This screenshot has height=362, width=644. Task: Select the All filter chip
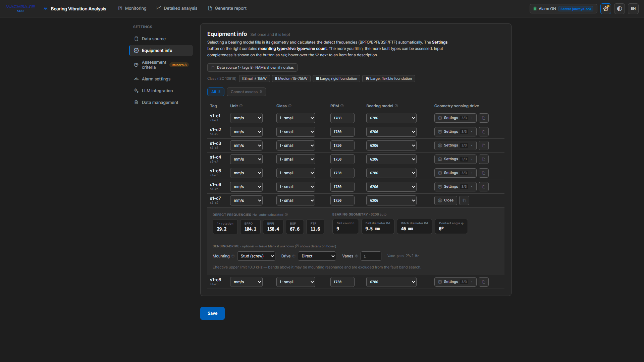216,92
